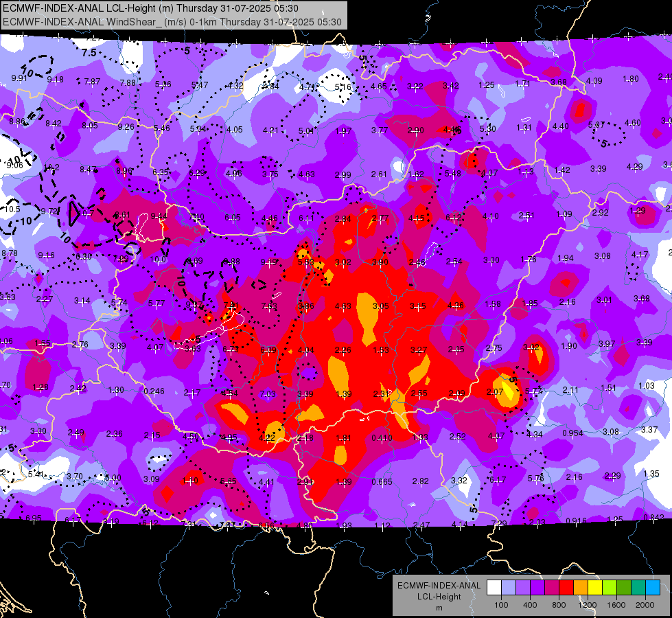Viewport: 672px width, 618px height.
Task: Click the wind shear value '2.55'
Action: point(419,393)
